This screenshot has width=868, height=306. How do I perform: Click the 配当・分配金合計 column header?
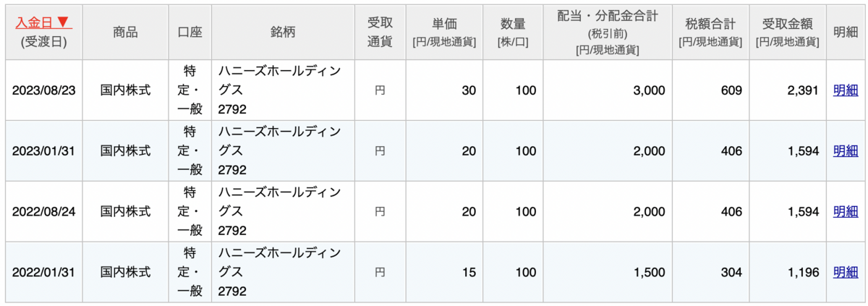click(x=608, y=33)
